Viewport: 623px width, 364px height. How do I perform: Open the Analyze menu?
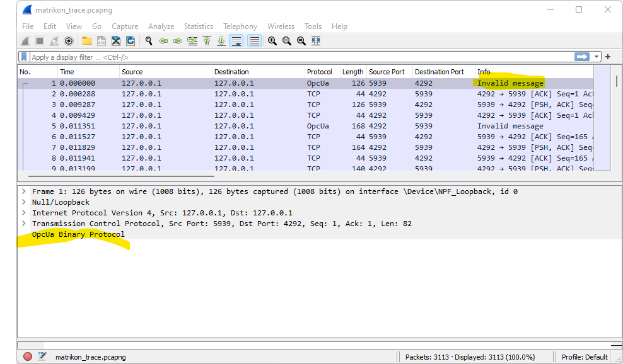click(x=161, y=26)
